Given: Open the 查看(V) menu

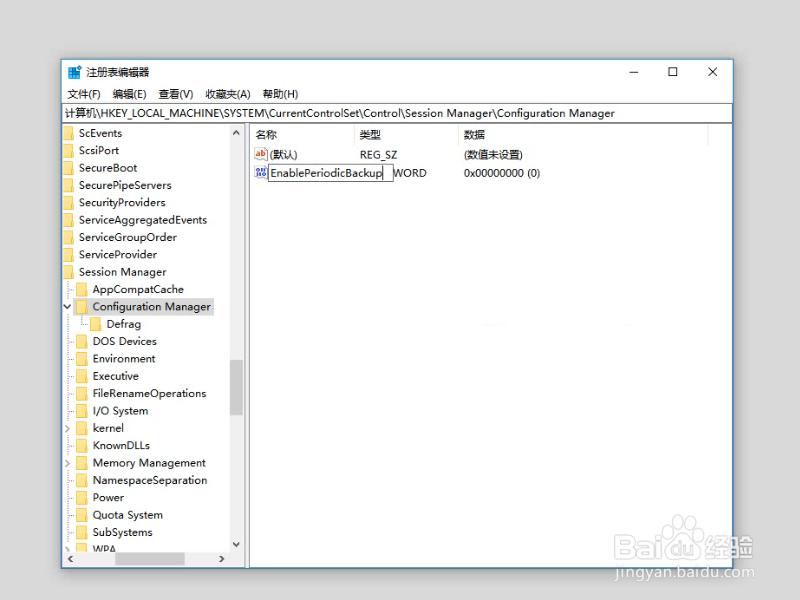Looking at the screenshot, I should (174, 93).
